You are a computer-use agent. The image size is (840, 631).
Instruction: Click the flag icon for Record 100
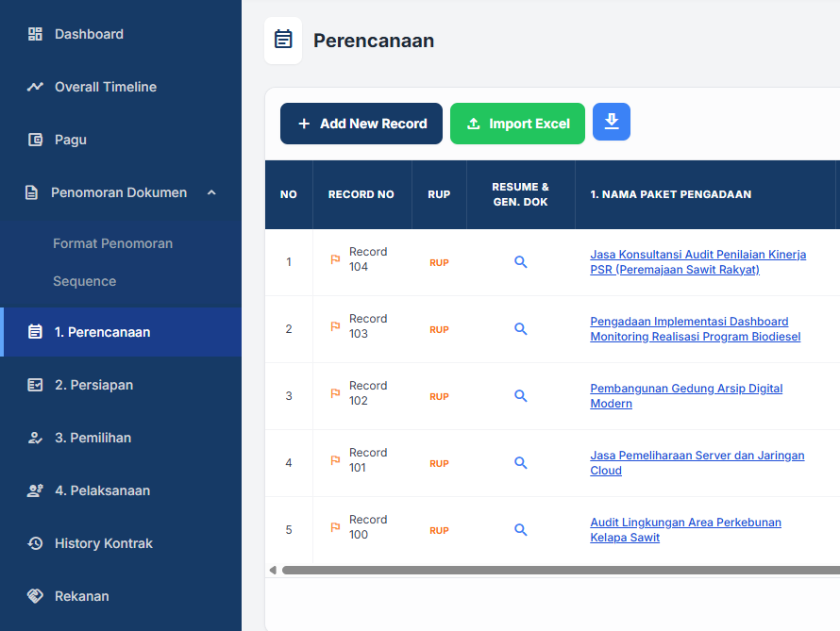(335, 527)
